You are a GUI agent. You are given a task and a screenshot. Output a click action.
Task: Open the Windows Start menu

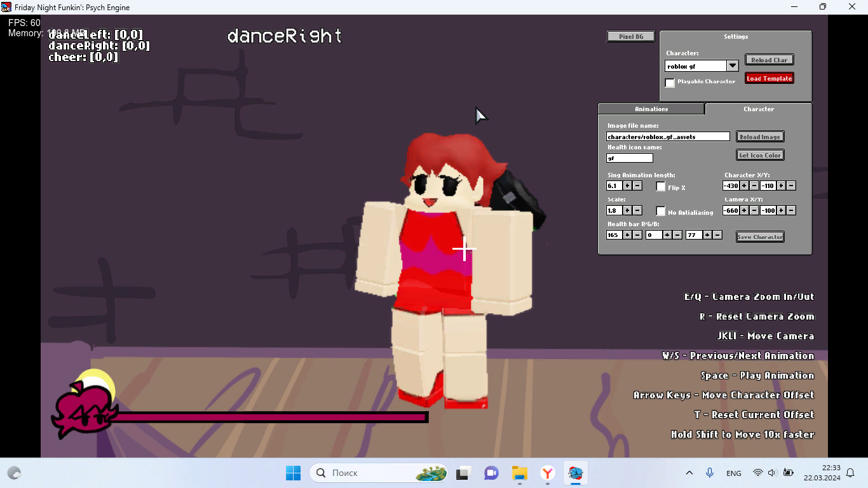pos(293,473)
